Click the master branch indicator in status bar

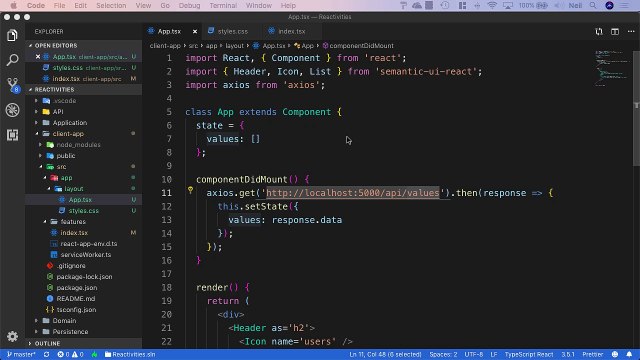21,354
